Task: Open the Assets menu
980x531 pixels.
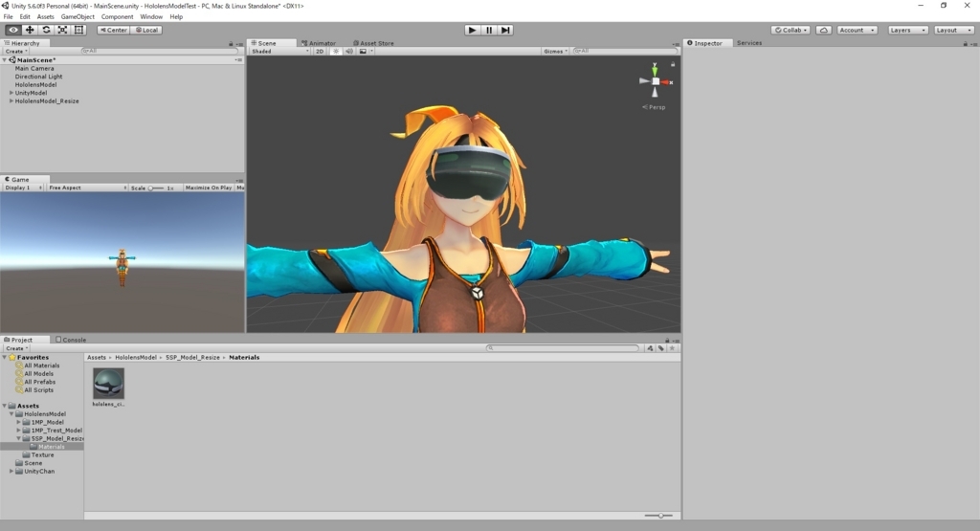Action: (46, 17)
